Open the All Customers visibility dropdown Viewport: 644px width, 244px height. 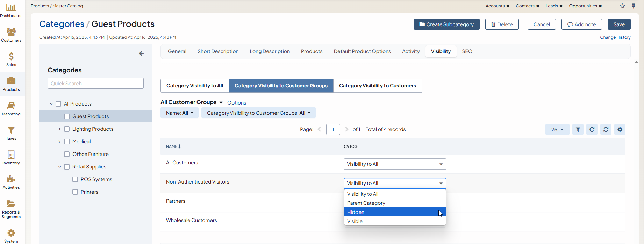pyautogui.click(x=395, y=164)
